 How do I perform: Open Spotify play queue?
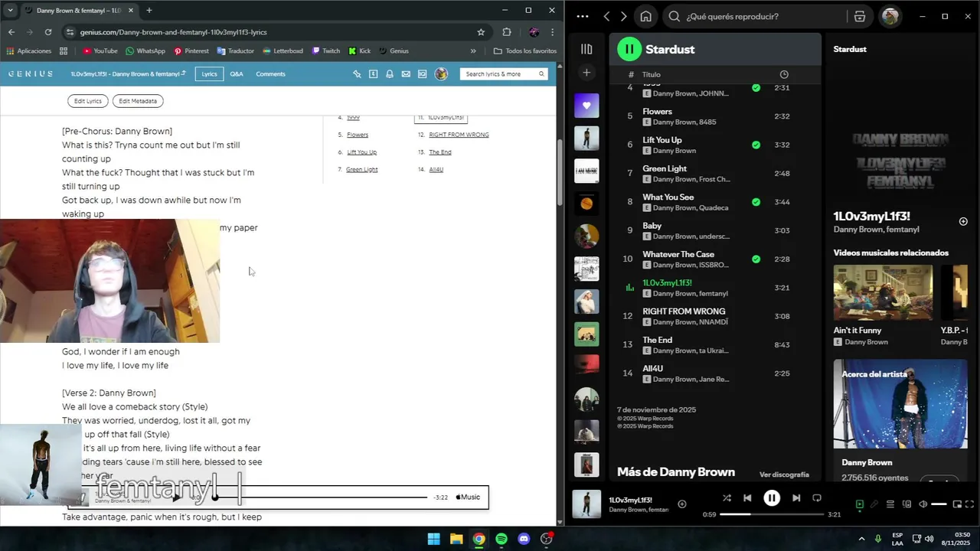[x=890, y=504]
